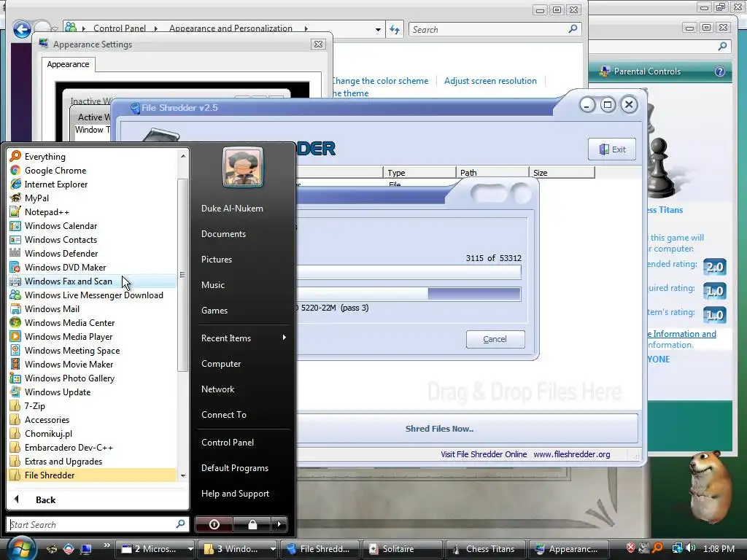This screenshot has height=560, width=747.
Task: Expand the Extras and Upgrades folder
Action: point(93,461)
